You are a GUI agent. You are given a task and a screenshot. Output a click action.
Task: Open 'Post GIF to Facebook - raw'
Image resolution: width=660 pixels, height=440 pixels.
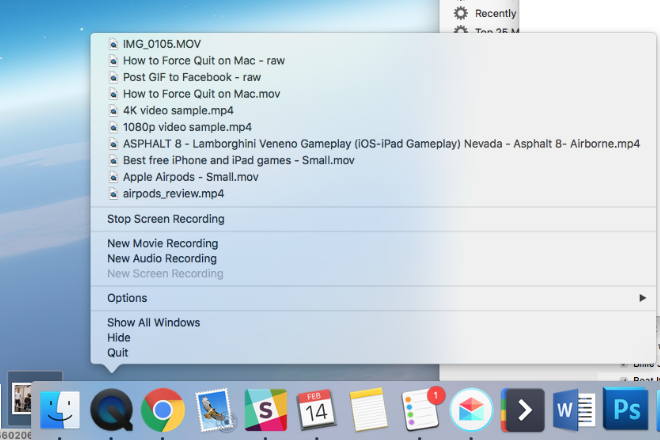point(373,77)
